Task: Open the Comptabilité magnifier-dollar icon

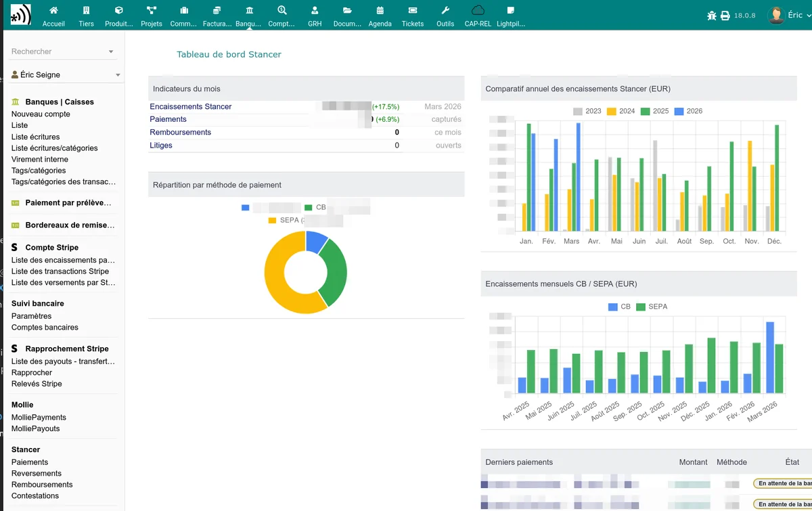Action: 281,11
